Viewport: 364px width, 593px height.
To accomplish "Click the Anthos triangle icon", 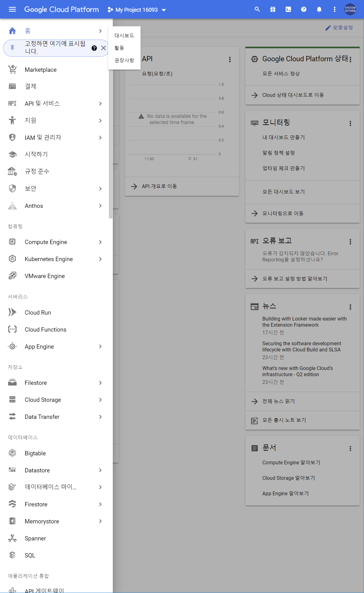I will pos(12,206).
